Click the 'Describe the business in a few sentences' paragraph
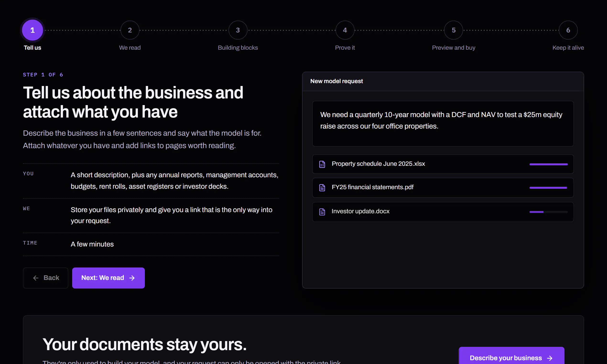Image resolution: width=607 pixels, height=364 pixels. click(x=142, y=139)
